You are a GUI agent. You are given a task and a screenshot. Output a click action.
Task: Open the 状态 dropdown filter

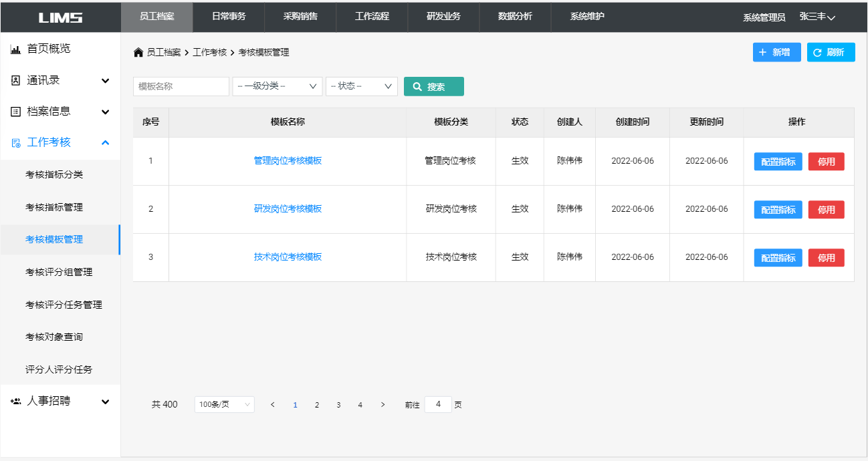(361, 86)
